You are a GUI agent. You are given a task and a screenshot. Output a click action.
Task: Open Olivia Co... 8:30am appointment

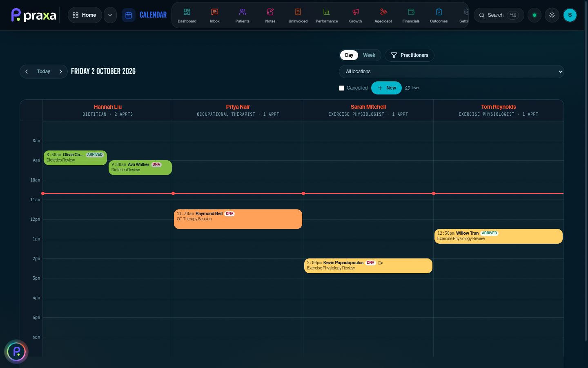(75, 158)
